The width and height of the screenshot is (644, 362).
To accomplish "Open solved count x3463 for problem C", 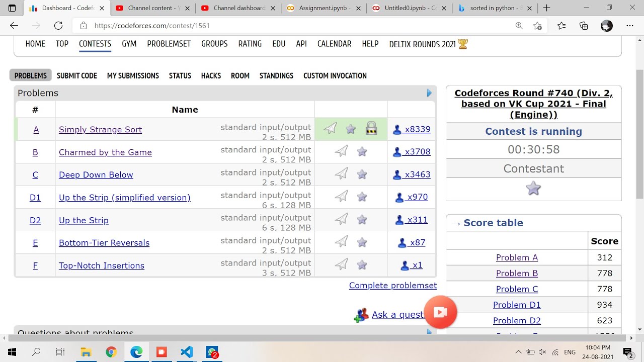I will 412,174.
